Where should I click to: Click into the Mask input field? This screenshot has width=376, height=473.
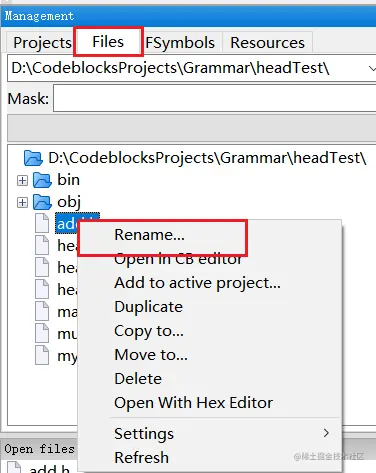coord(214,98)
